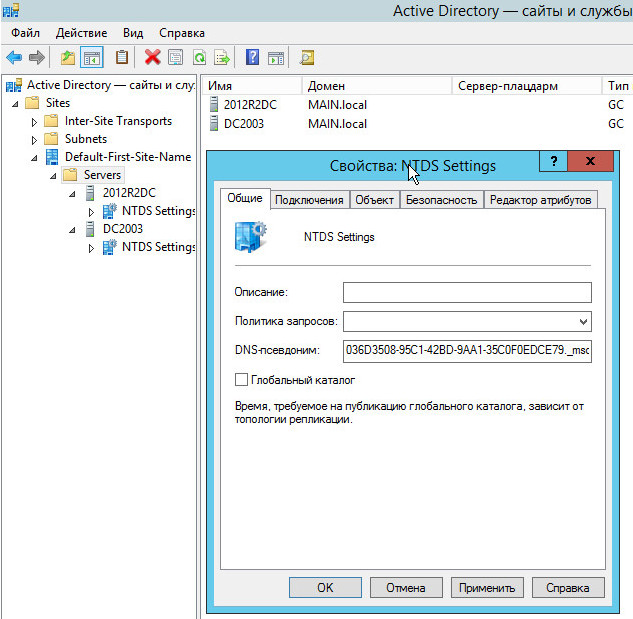Click the blue Help toolbar icon
633x619 pixels.
[x=253, y=57]
